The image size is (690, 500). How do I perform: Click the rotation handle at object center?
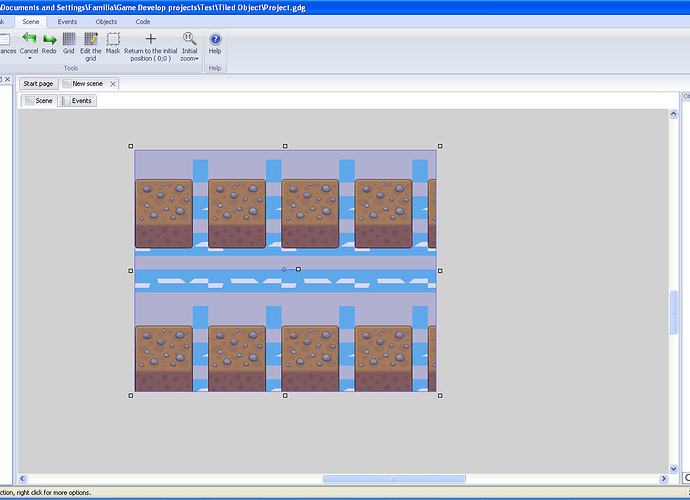(298, 269)
